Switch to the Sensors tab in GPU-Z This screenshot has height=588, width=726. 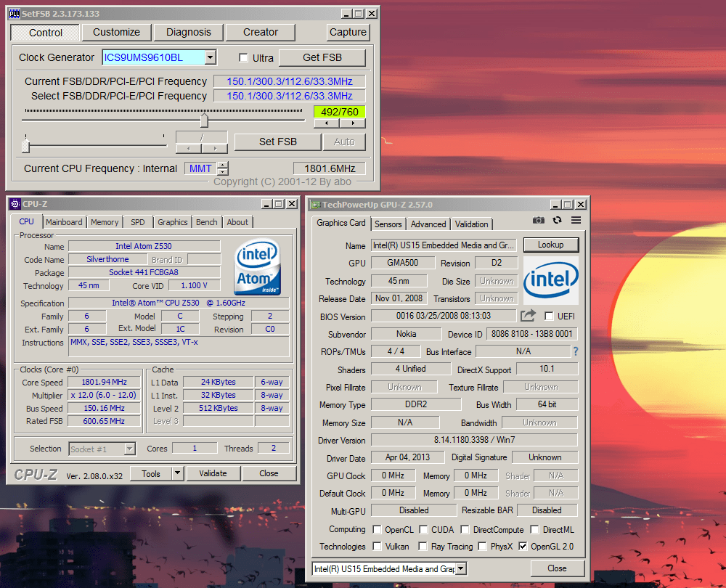coord(388,224)
